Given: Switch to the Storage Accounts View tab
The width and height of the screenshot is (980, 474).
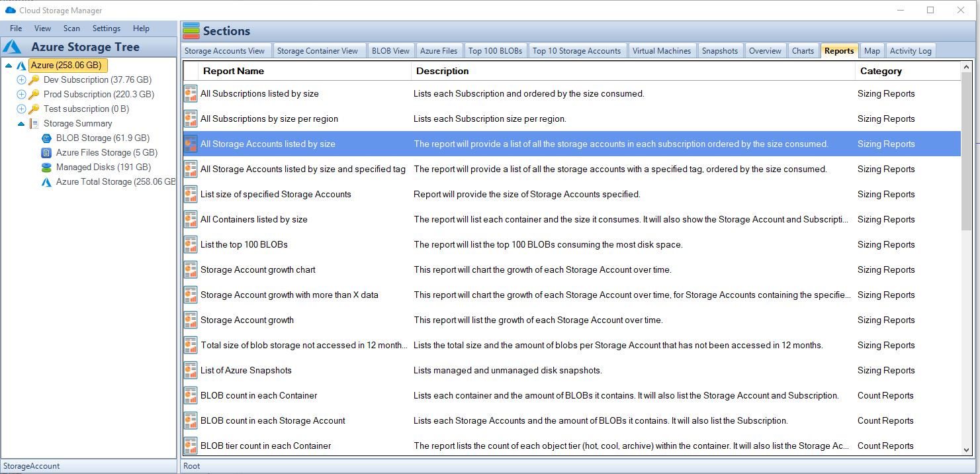Looking at the screenshot, I should (x=225, y=51).
